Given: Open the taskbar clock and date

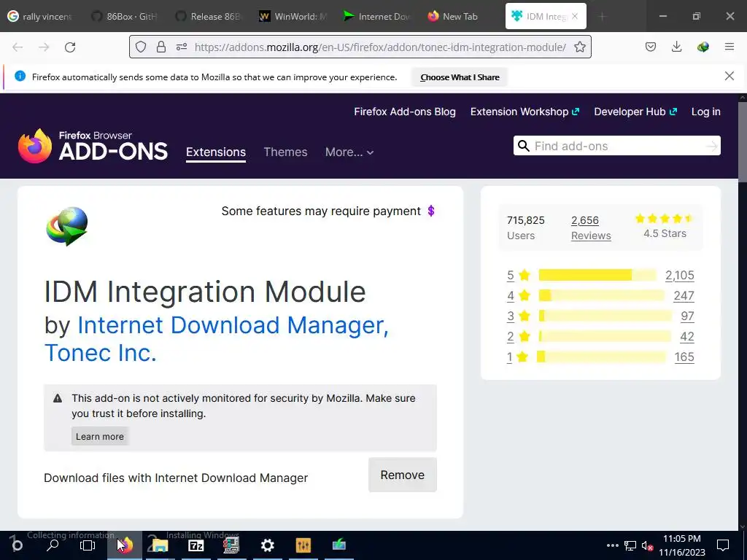Looking at the screenshot, I should [x=682, y=545].
